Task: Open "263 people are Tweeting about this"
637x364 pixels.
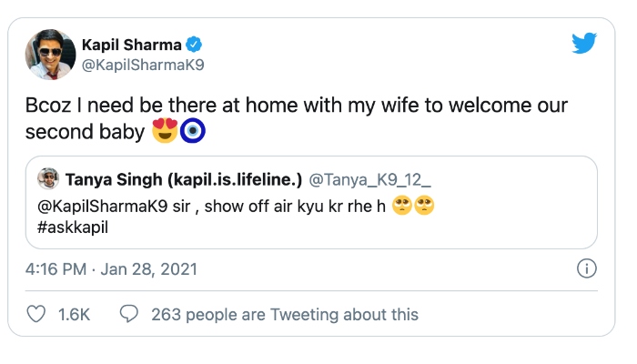Action: (284, 314)
